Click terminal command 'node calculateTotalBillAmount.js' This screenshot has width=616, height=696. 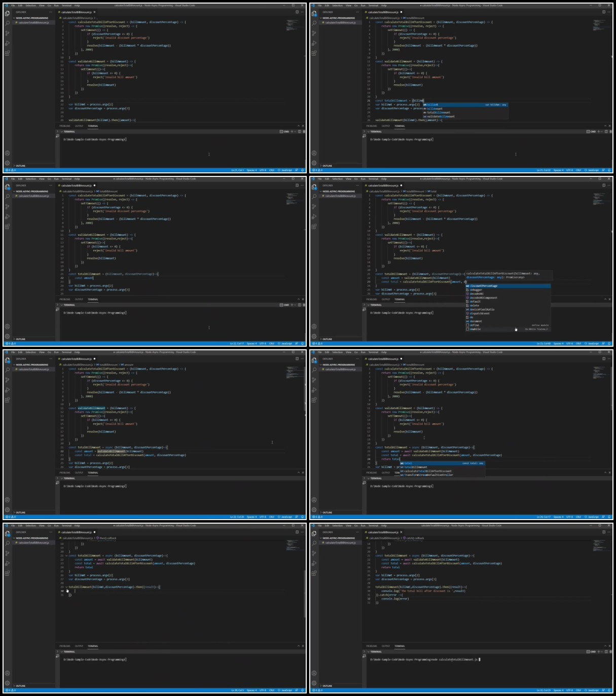pyautogui.click(x=454, y=660)
